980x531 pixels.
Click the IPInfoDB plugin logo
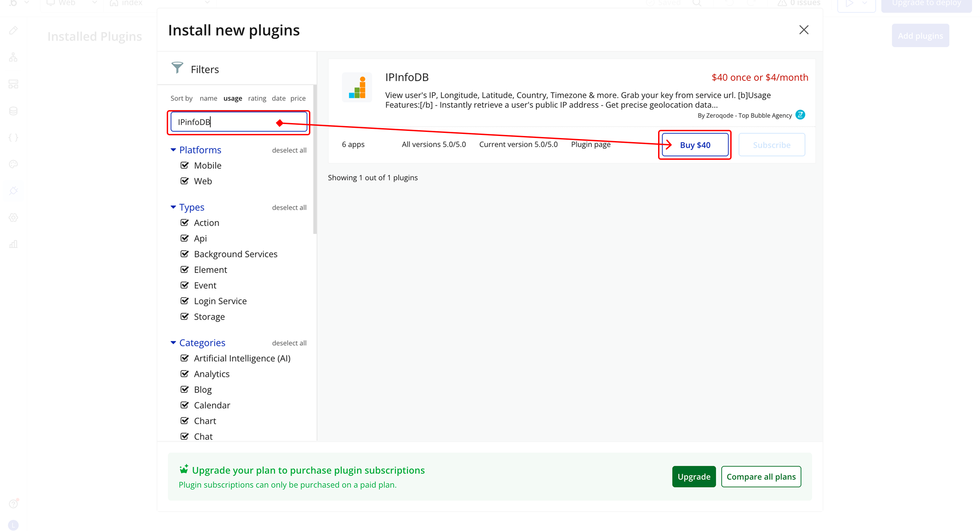pos(357,88)
